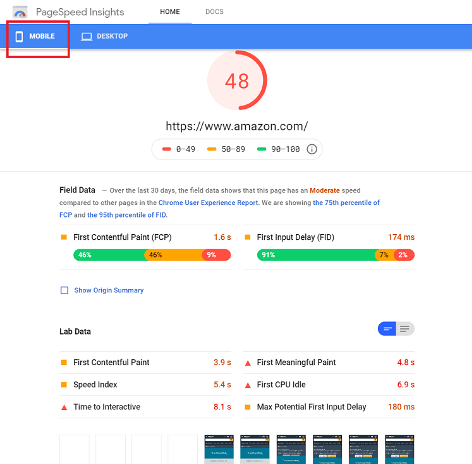The width and height of the screenshot is (472, 464).
Task: Click the orange square beside First Input Delay
Action: coord(247,237)
